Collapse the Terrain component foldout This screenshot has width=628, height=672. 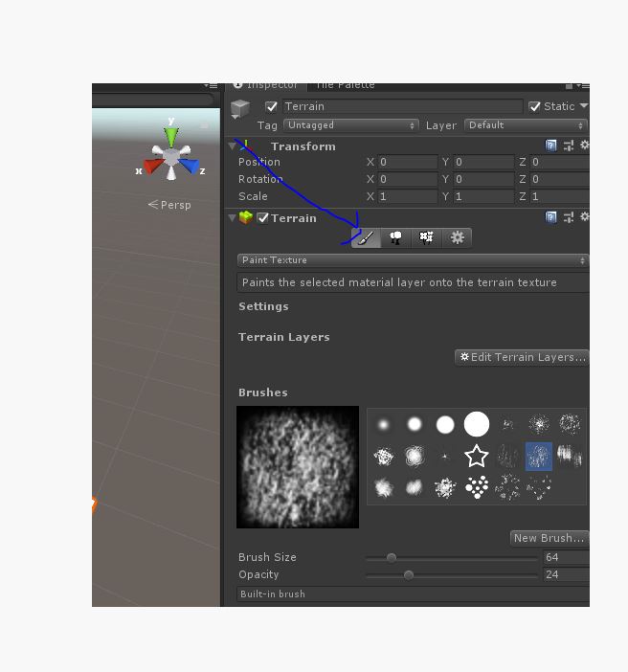point(232,217)
